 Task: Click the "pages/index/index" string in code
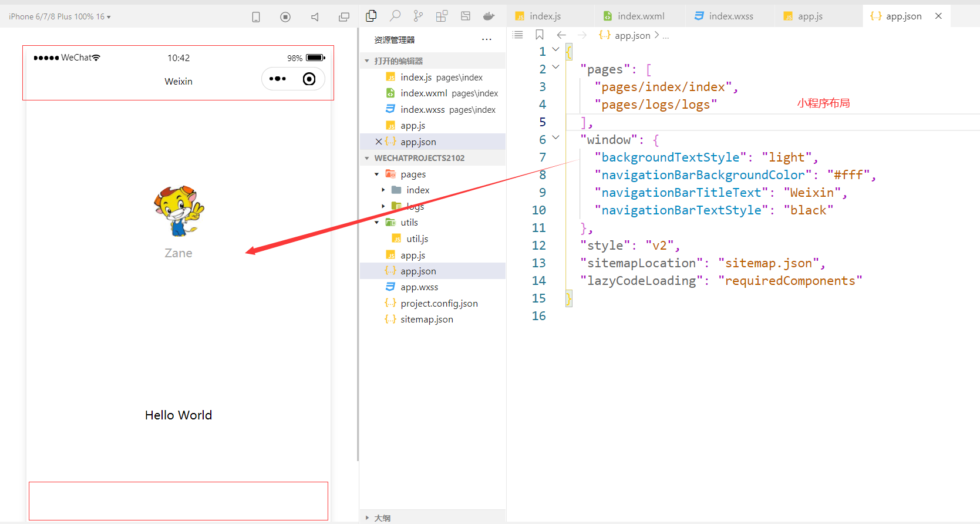[x=663, y=87]
